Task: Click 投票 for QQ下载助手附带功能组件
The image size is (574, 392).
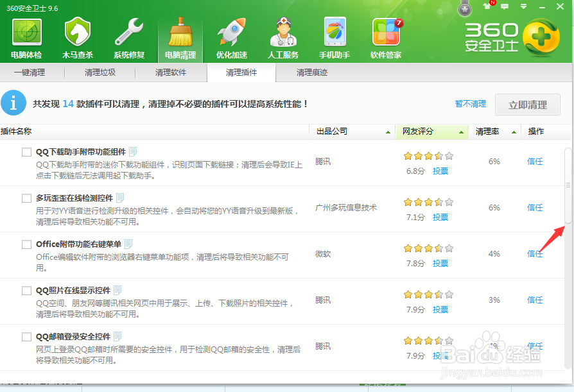Action: [x=440, y=171]
